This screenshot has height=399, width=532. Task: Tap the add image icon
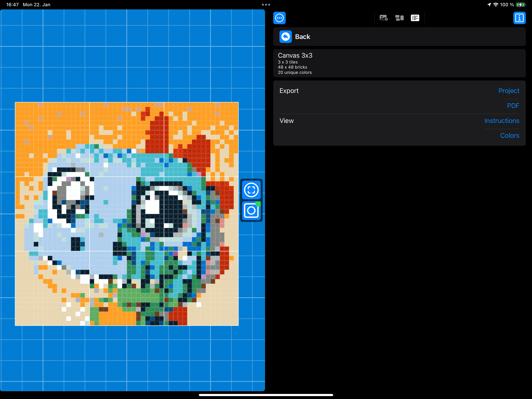pos(383,18)
